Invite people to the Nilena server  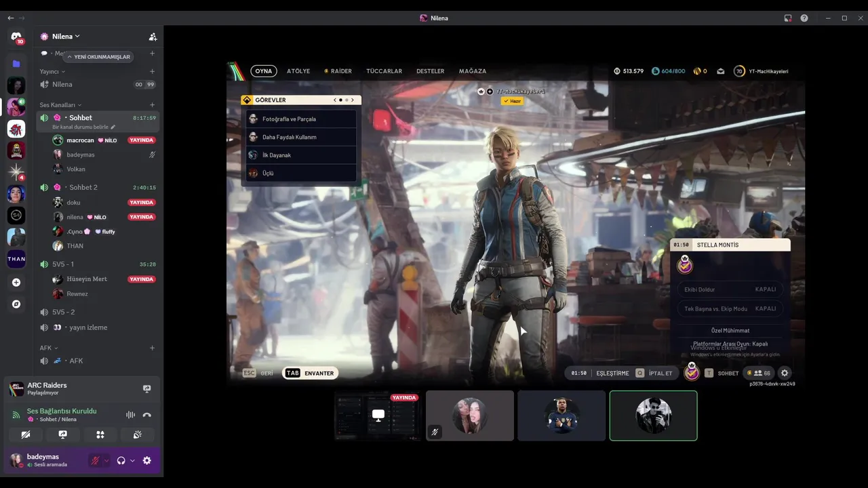tap(153, 37)
